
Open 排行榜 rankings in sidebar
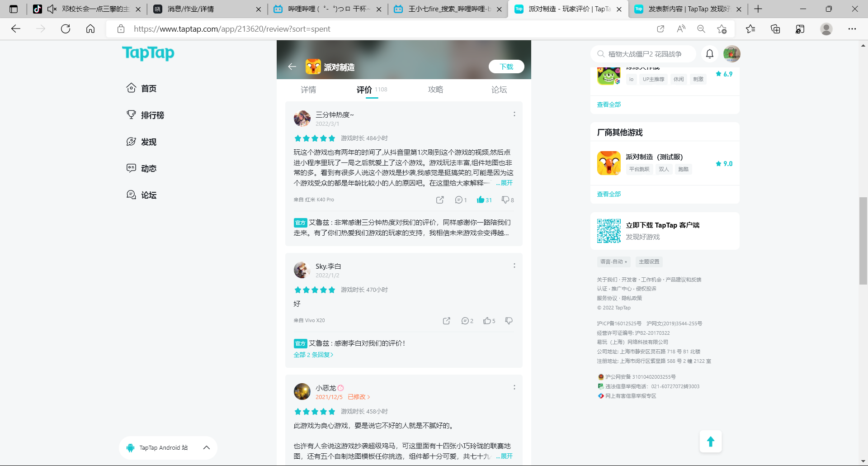pos(145,115)
